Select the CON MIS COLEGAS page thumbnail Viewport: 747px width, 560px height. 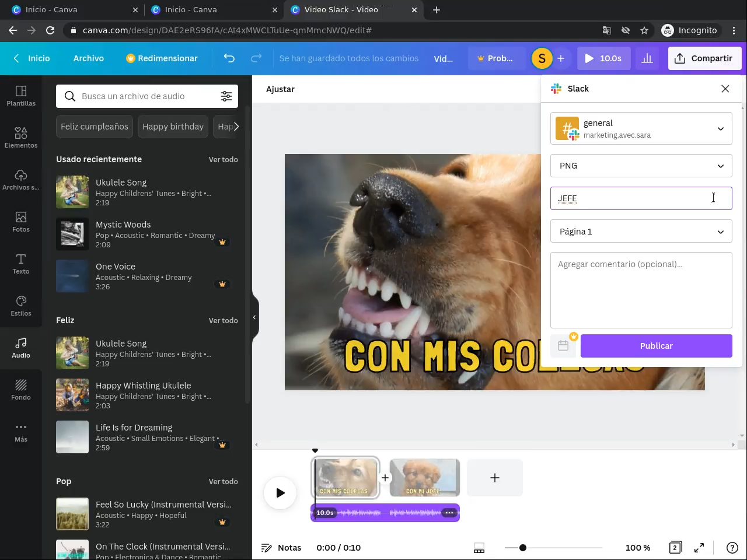coord(345,478)
